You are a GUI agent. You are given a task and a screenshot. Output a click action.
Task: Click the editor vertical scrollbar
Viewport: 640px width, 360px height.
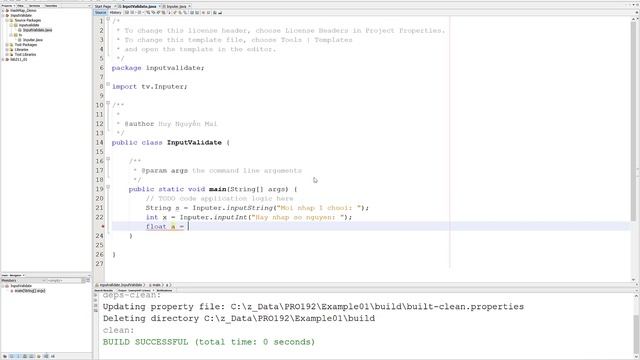pyautogui.click(x=633, y=122)
